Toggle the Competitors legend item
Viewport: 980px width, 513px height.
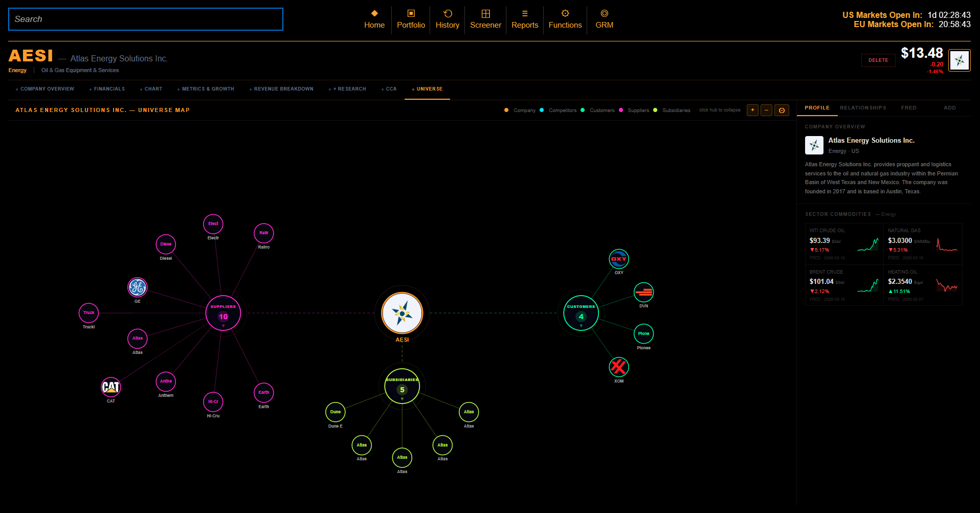coord(558,110)
